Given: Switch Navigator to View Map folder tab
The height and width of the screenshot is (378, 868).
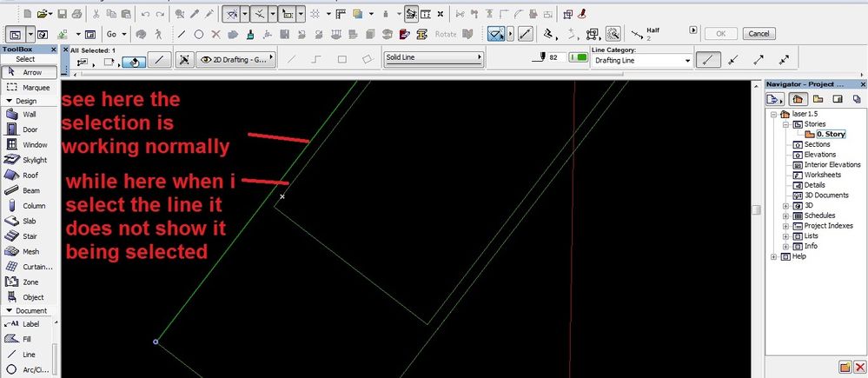Looking at the screenshot, I should (818, 100).
